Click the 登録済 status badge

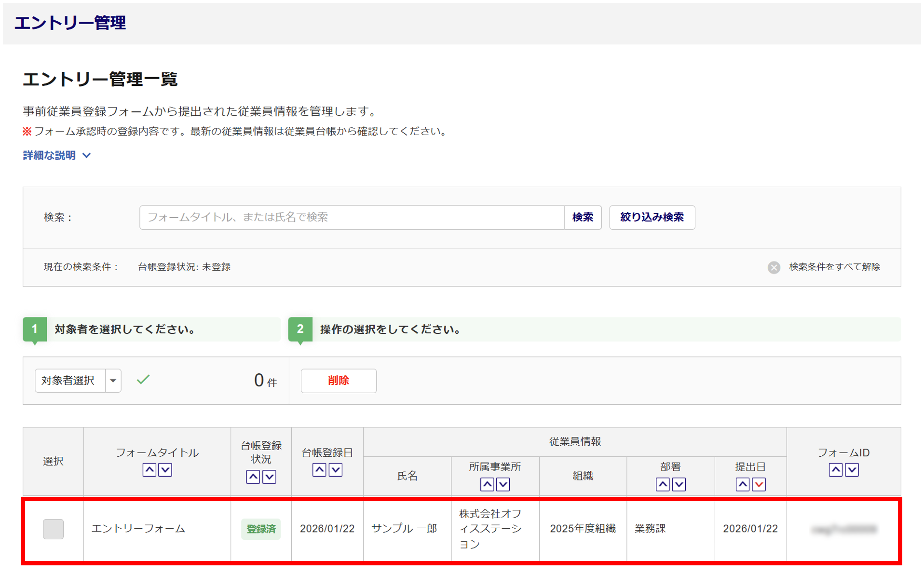pos(261,529)
